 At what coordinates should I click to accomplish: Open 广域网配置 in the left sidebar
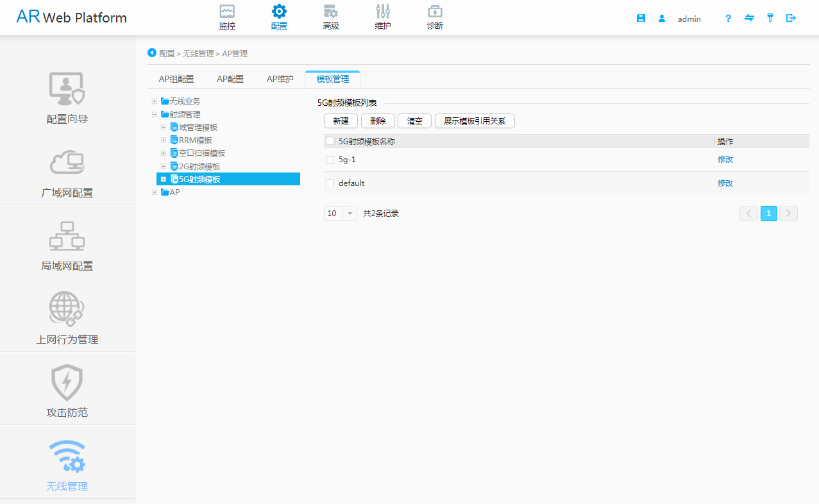click(x=67, y=168)
